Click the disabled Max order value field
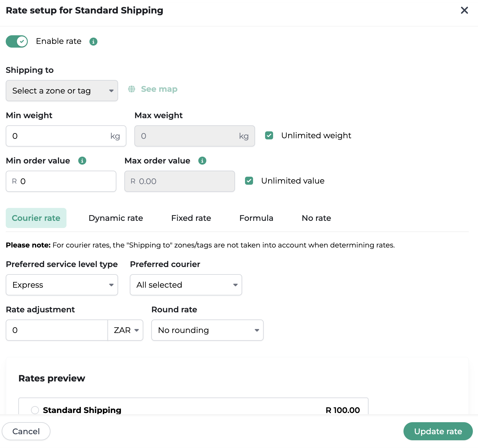Image resolution: width=478 pixels, height=448 pixels. [180, 181]
